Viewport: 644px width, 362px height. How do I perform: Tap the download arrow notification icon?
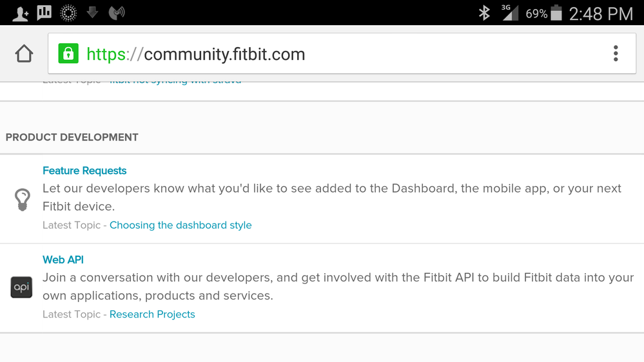92,12
